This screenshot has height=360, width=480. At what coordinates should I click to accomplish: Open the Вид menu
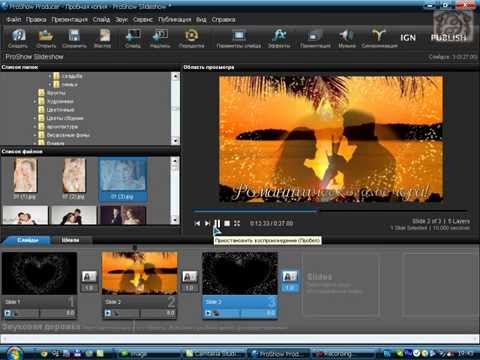(x=201, y=20)
